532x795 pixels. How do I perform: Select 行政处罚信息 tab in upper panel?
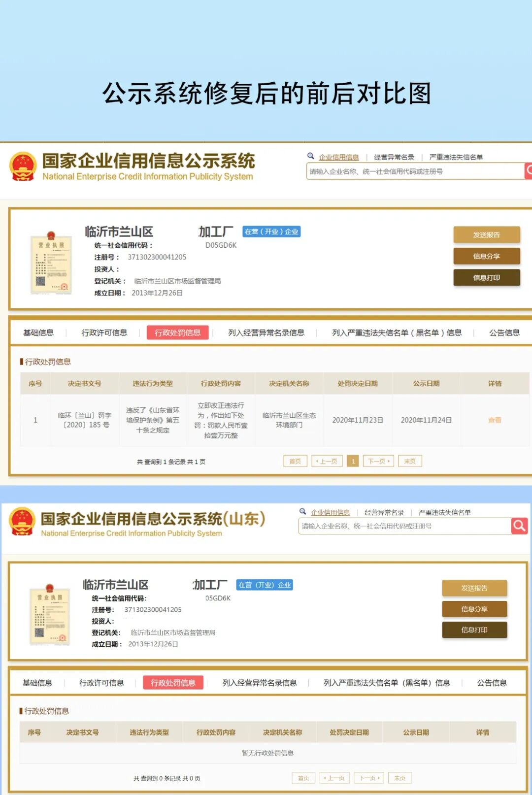[177, 333]
